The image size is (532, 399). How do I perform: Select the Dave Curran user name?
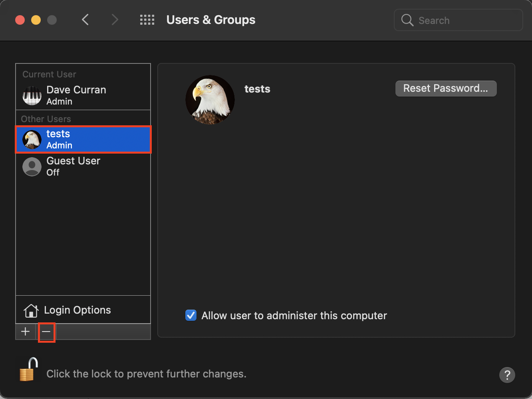coord(76,90)
